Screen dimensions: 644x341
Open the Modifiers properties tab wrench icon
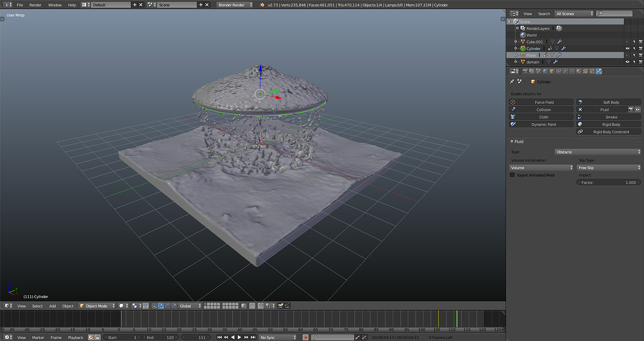[565, 71]
